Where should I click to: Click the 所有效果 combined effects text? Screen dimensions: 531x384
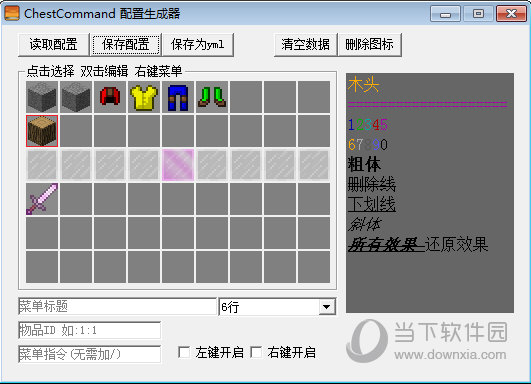pos(385,244)
